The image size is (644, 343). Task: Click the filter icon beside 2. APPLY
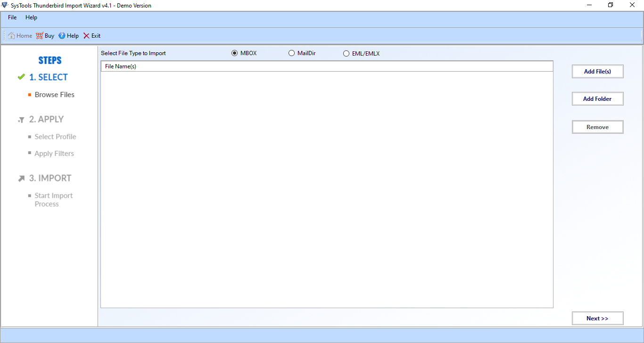[21, 120]
